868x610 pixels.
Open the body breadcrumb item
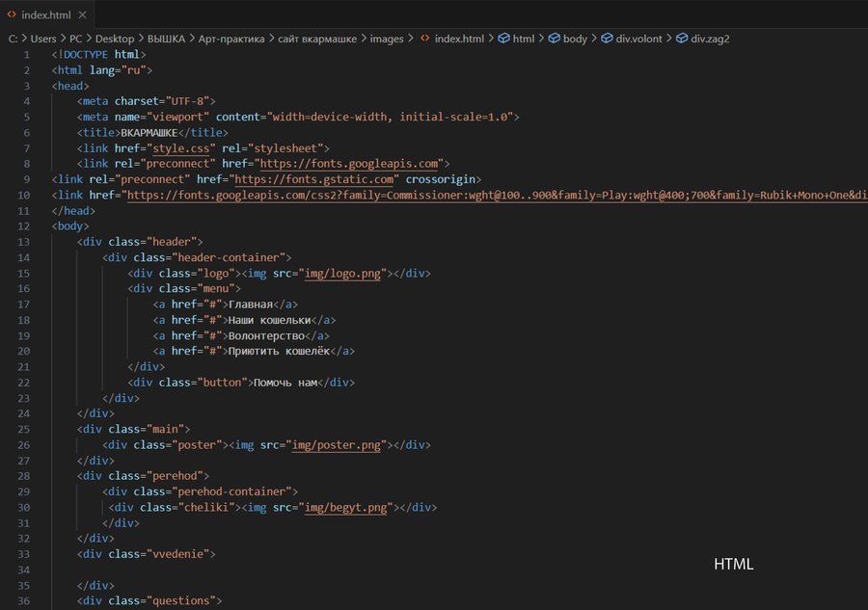coord(575,39)
